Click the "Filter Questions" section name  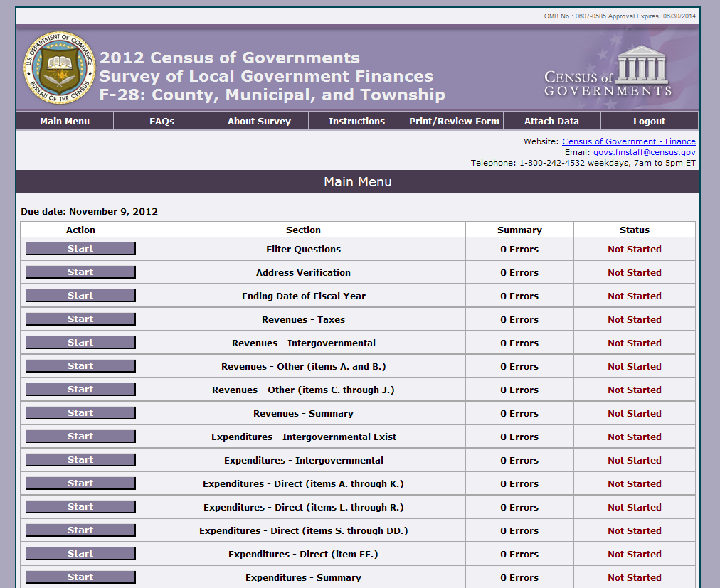[x=304, y=250]
